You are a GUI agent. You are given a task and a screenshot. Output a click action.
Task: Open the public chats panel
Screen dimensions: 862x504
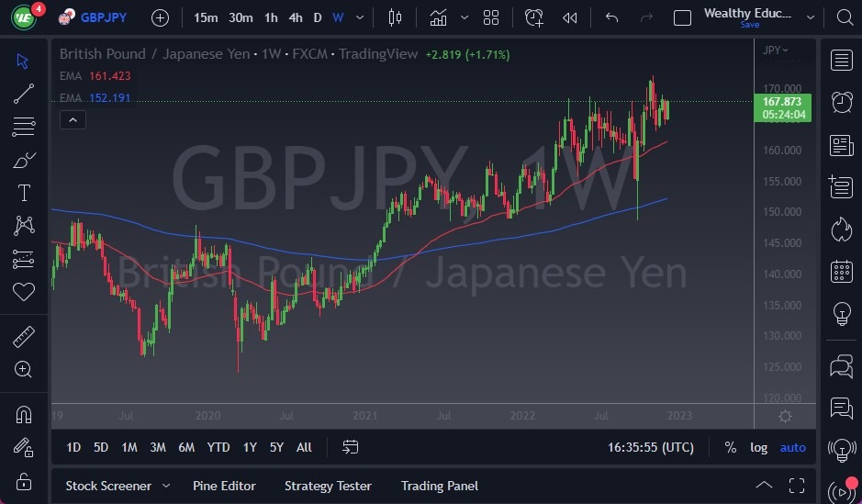[842, 365]
